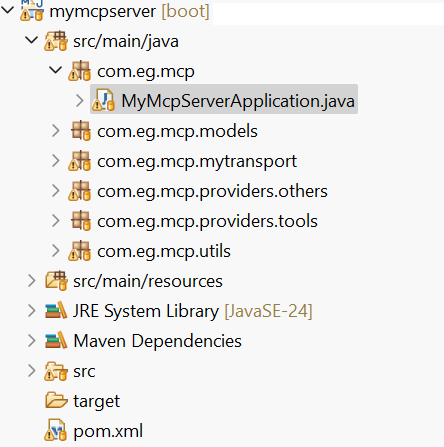The width and height of the screenshot is (444, 447).
Task: Click the com.eg.mcp.providers.tools package icon
Action: tap(81, 221)
